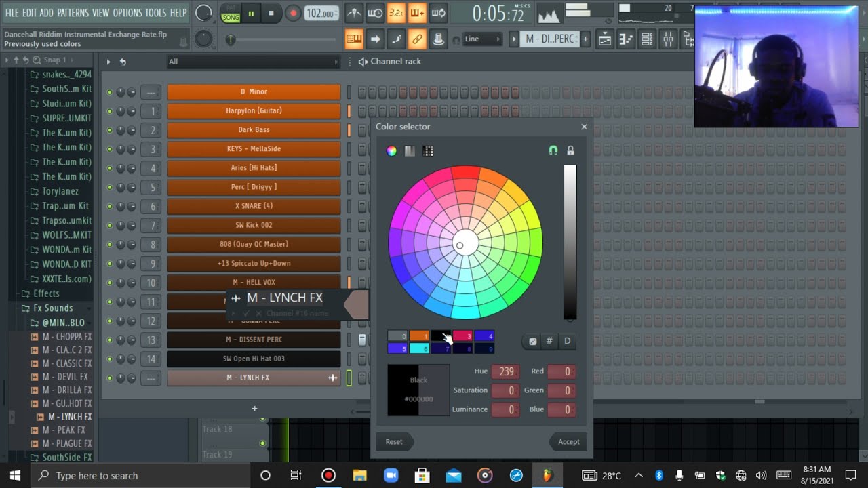Toggle the metronome icon

[354, 13]
